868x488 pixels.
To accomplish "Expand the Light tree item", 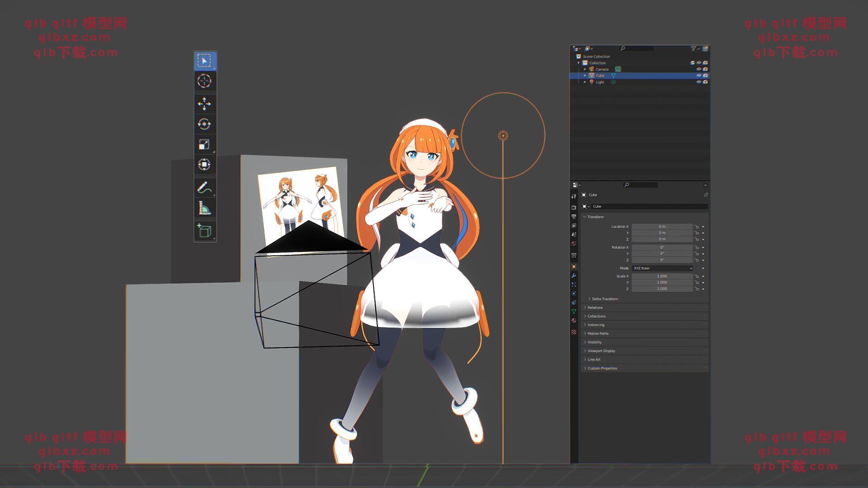I will [585, 82].
